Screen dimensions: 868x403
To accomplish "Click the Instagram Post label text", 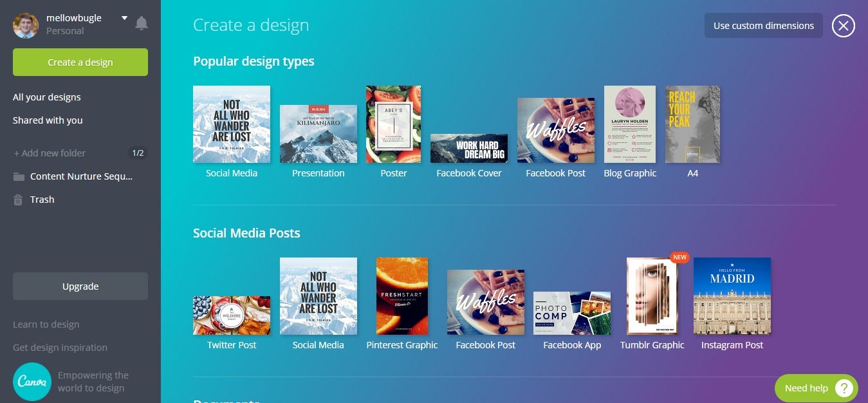I will pos(732,345).
